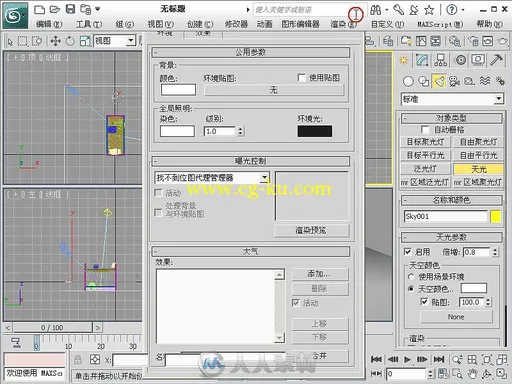
Task: Click the favorites star icon in title bar
Action: [429, 10]
